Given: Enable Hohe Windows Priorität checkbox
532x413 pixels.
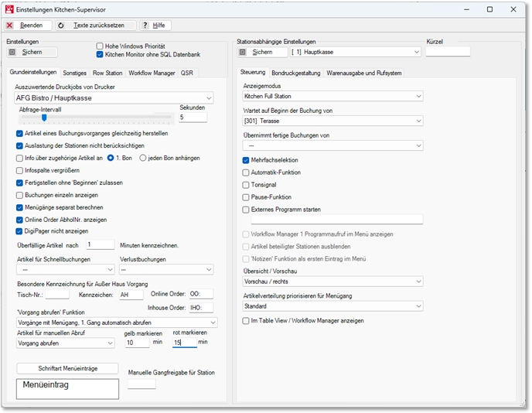Looking at the screenshot, I should [100, 46].
